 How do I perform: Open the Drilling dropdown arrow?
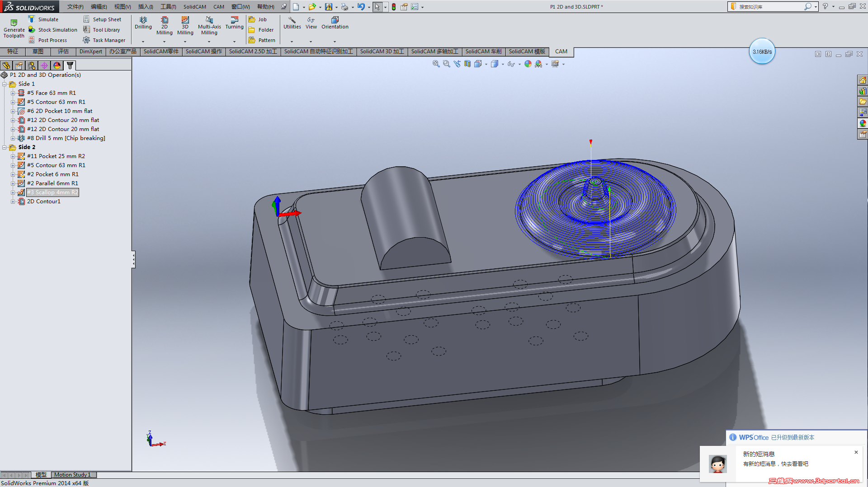[143, 42]
